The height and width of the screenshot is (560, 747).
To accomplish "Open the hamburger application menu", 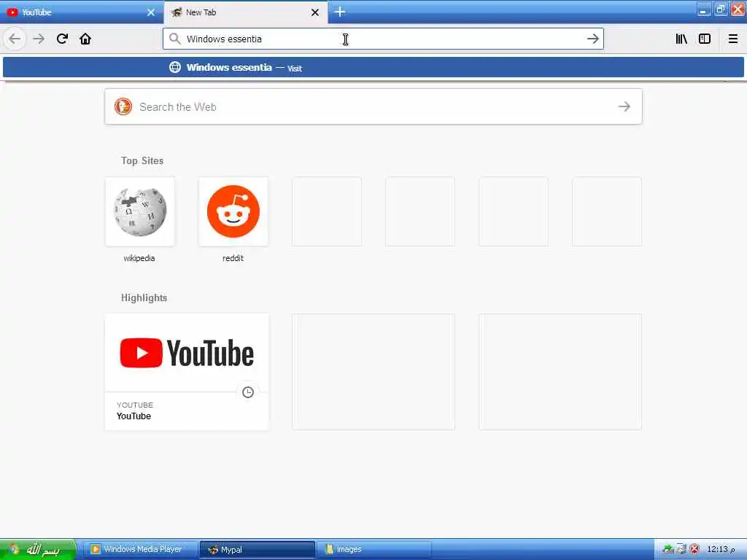I will pos(733,39).
